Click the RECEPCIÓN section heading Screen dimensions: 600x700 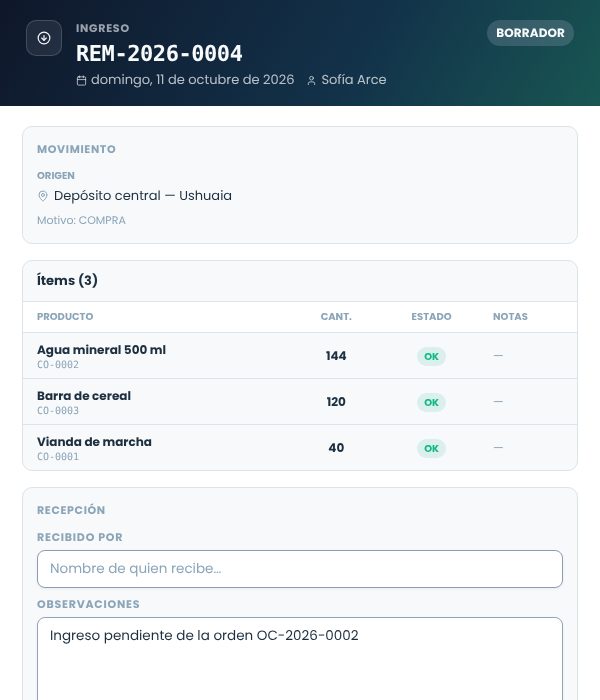pyautogui.click(x=71, y=510)
